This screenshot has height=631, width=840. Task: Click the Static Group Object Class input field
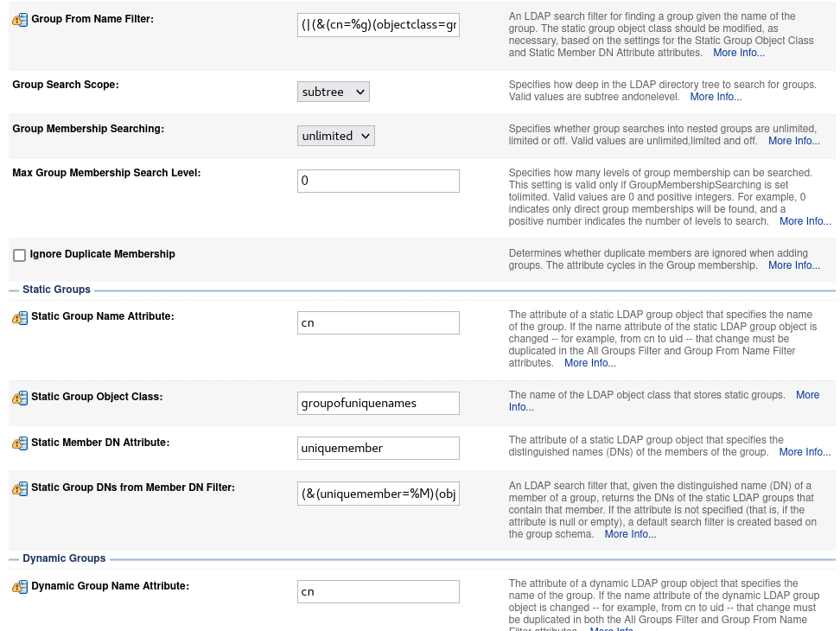(x=378, y=403)
